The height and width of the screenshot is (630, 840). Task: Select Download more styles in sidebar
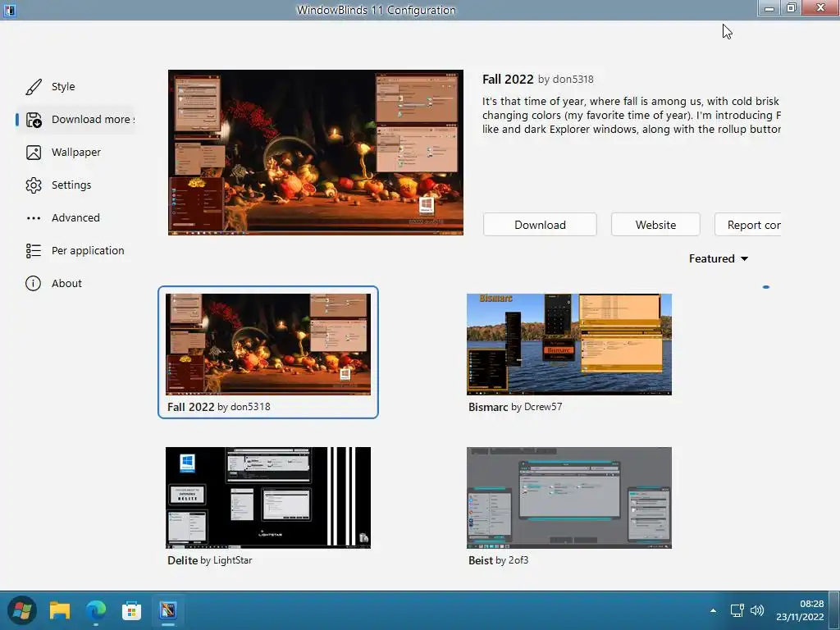coord(76,120)
